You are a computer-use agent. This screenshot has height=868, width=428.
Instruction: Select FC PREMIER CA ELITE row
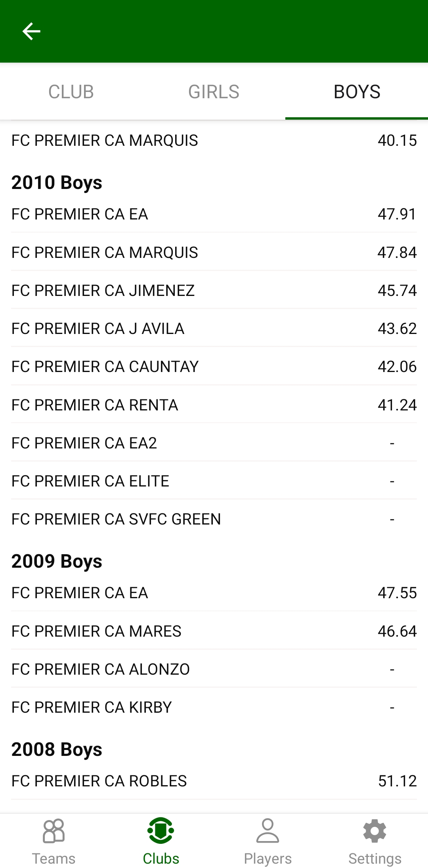[x=214, y=481]
